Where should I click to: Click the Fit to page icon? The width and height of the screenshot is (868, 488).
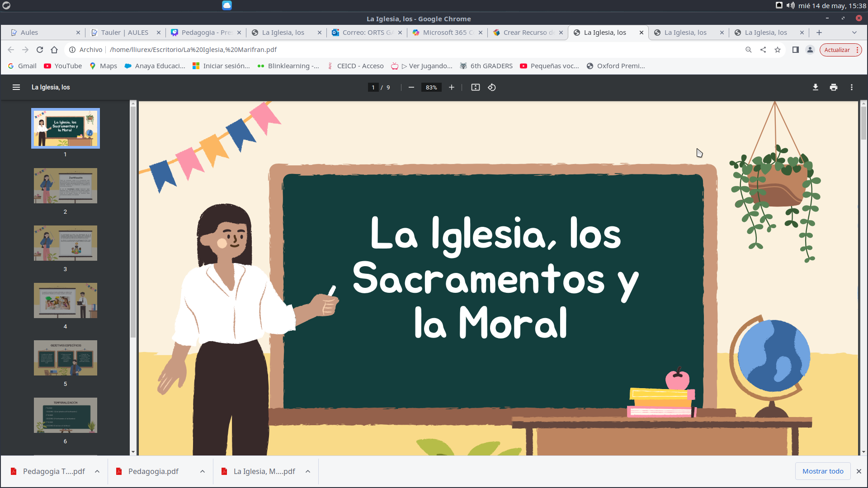pos(476,87)
